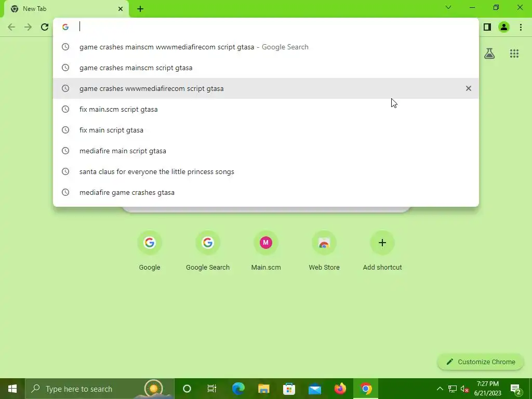Open the Google Search shortcut tile
This screenshot has height=399, width=532.
click(x=208, y=251)
